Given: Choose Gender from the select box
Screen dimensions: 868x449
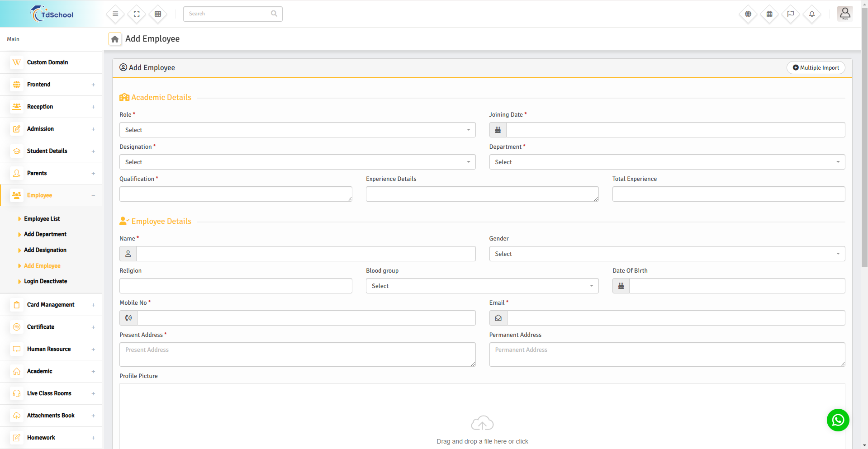Looking at the screenshot, I should [x=667, y=254].
